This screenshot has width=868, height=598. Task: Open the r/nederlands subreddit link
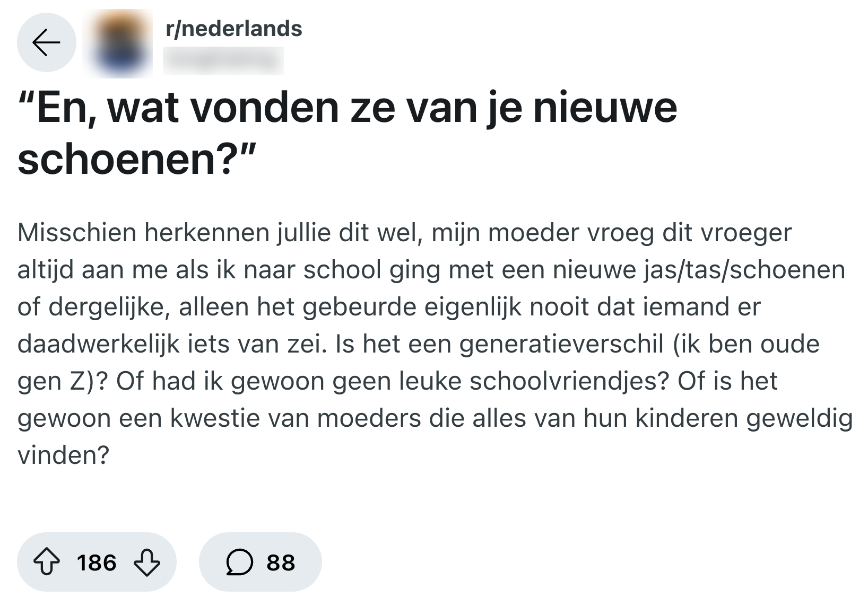point(233,29)
